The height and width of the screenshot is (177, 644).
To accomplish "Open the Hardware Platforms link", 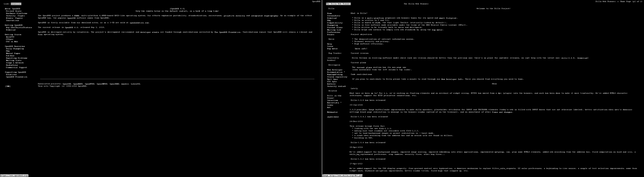I will coord(16,13).
